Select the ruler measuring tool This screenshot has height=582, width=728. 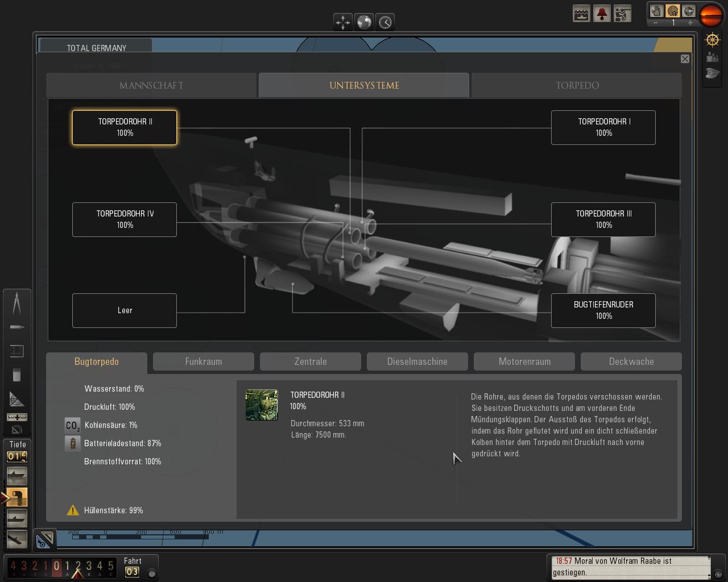pyautogui.click(x=17, y=417)
